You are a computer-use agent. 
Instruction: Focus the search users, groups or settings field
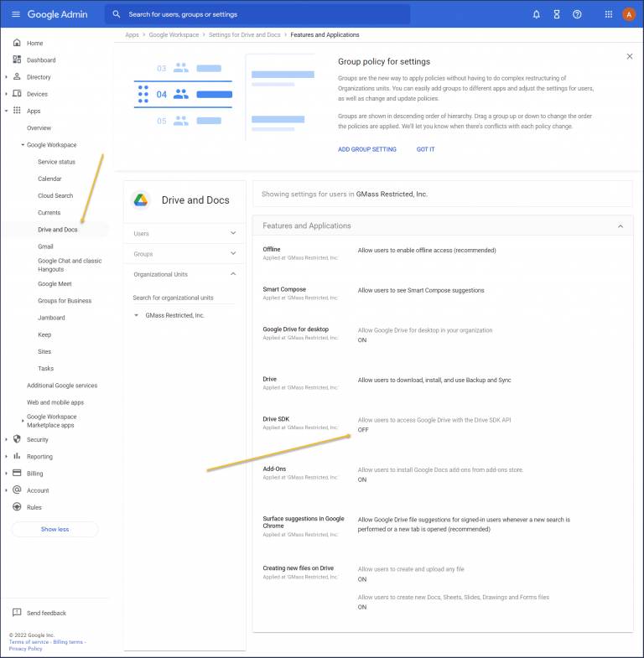[257, 14]
